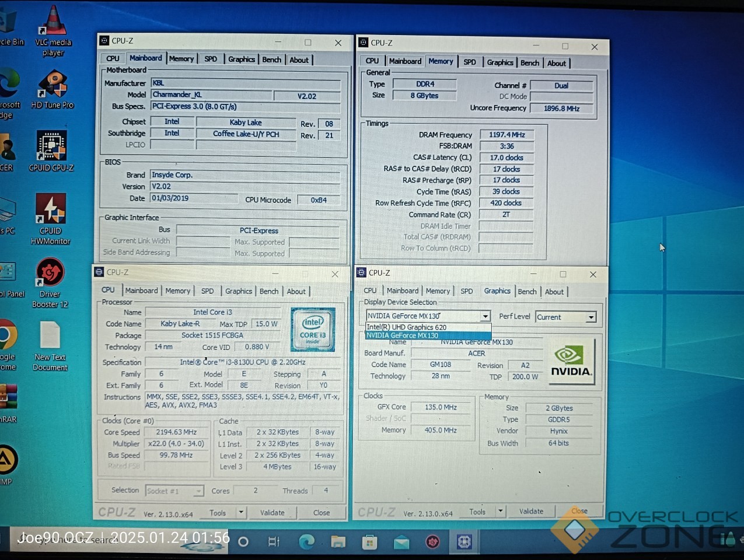Choose Intel(R) UHD Graphics 620 from the device list
744x560 pixels.
pyautogui.click(x=428, y=327)
